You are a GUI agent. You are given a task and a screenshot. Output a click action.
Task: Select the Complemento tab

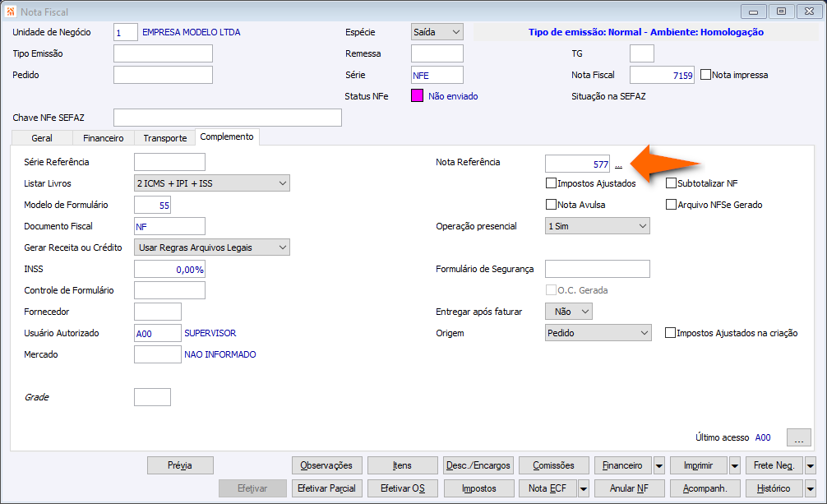pyautogui.click(x=227, y=136)
